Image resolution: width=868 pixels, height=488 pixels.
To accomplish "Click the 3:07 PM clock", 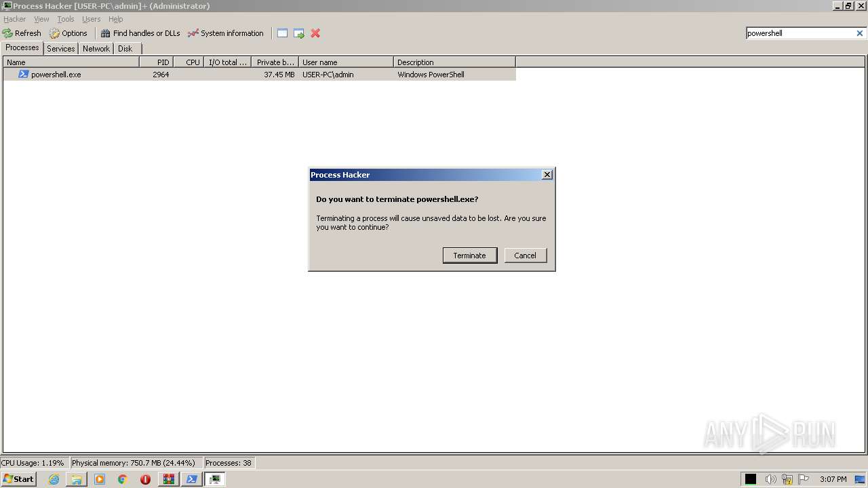I will (833, 479).
